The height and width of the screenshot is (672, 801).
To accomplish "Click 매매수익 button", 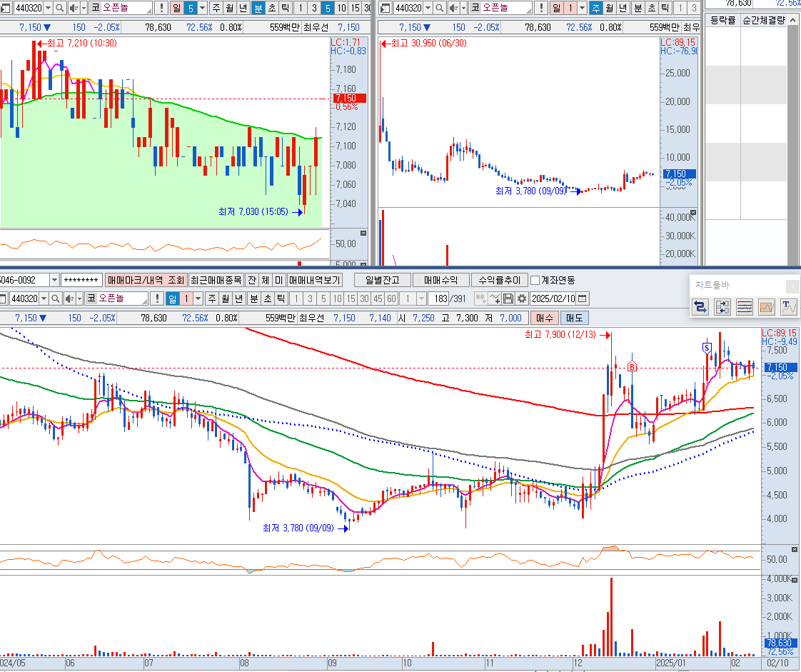I will 441,280.
